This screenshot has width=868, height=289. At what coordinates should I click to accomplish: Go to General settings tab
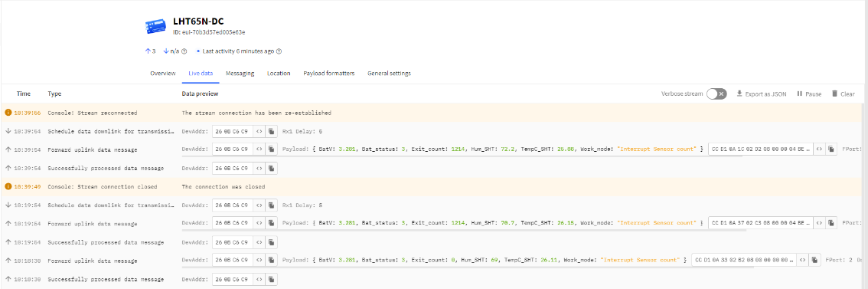[389, 74]
